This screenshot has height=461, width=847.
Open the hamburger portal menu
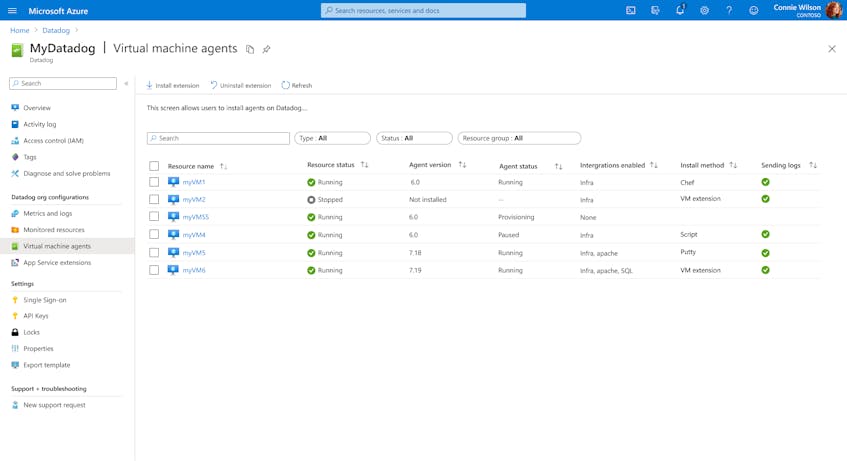[12, 11]
